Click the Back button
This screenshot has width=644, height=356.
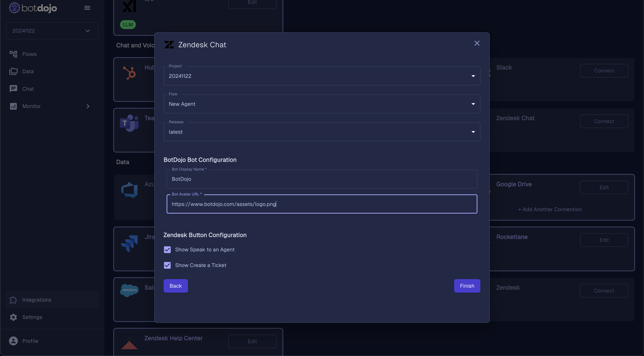pos(176,286)
